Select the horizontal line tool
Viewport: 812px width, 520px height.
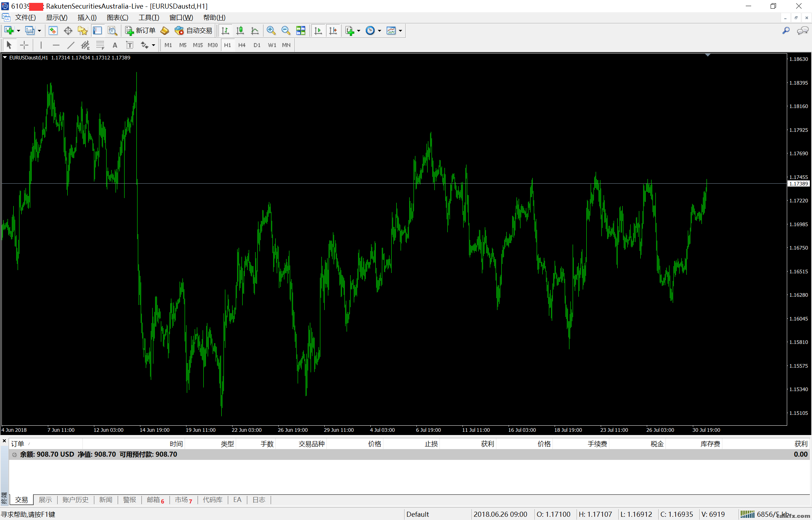pyautogui.click(x=56, y=45)
